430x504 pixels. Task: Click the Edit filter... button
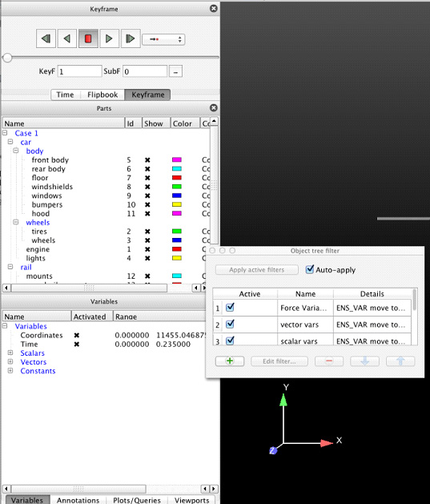[x=279, y=361]
